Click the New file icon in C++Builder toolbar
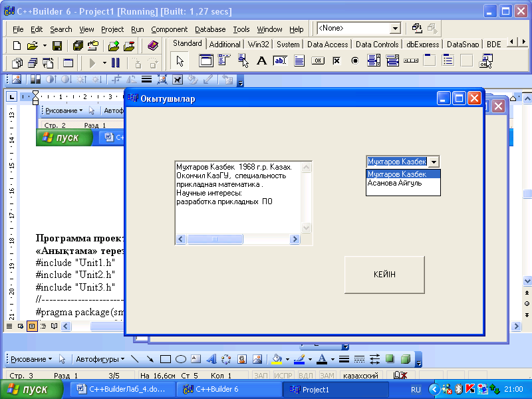 point(16,45)
